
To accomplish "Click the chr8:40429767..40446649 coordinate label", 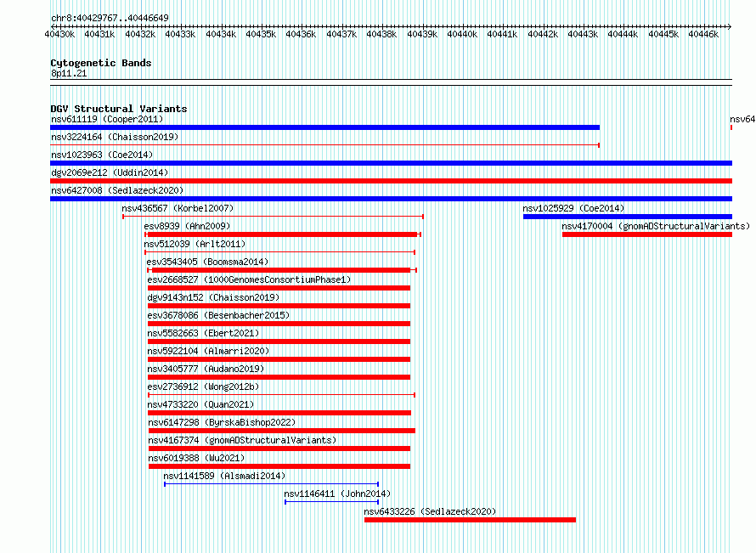I will pyautogui.click(x=110, y=18).
